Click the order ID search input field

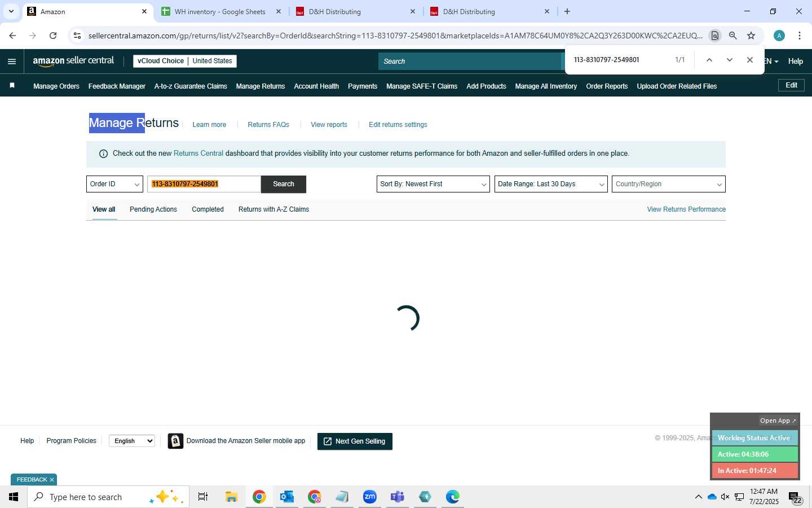coord(204,184)
